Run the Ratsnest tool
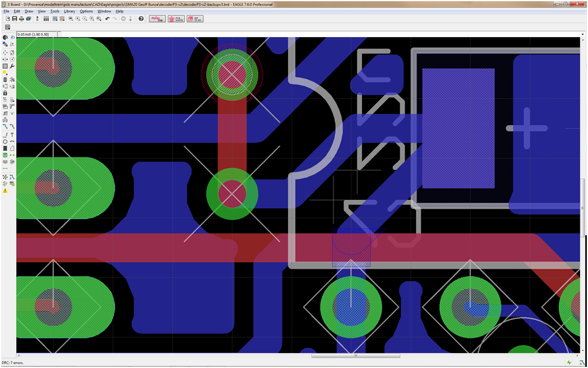Screen dimensions: 588x368 [x=5, y=177]
